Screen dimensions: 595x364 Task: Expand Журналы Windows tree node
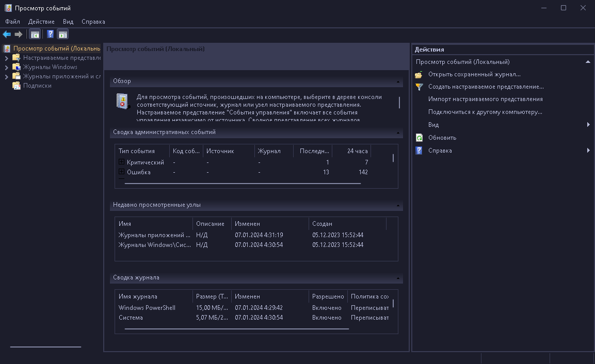pos(7,68)
